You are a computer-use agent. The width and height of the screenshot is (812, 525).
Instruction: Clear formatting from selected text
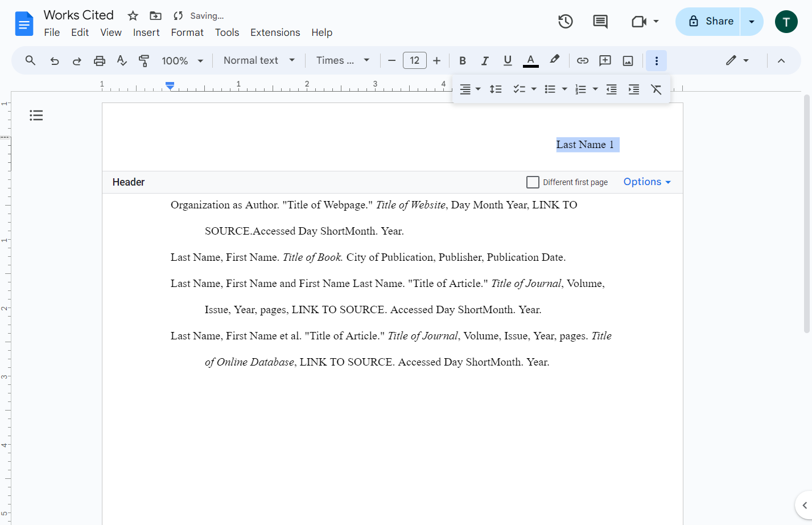[656, 89]
